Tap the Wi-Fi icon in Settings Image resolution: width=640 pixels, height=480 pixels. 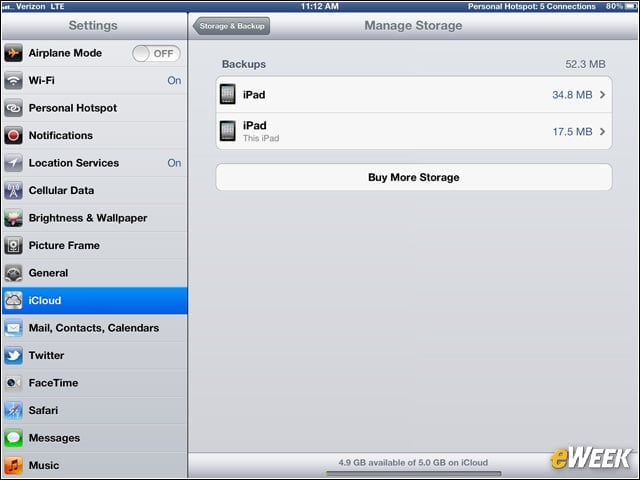[13, 80]
